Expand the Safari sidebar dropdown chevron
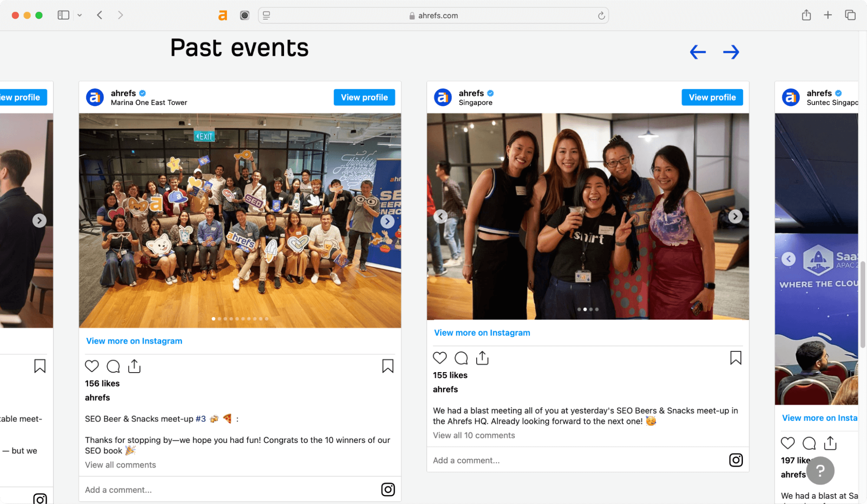The height and width of the screenshot is (504, 867). (x=80, y=15)
